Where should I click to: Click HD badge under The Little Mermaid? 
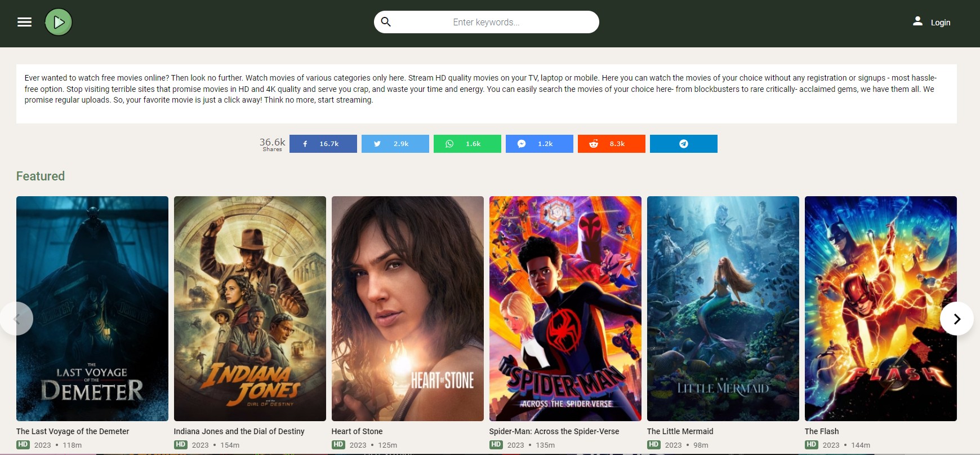tap(653, 444)
